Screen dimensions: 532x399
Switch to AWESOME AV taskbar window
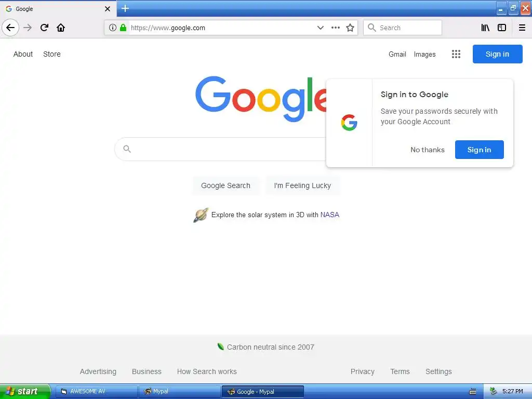point(96,392)
